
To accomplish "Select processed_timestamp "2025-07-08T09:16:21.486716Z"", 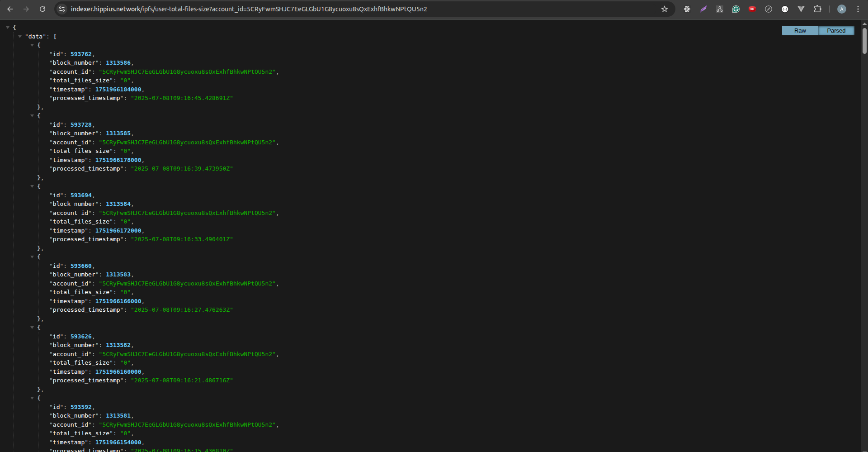I will click(182, 381).
